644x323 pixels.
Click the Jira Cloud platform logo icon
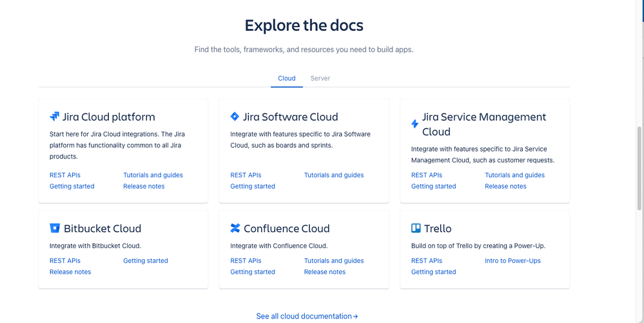point(54,117)
